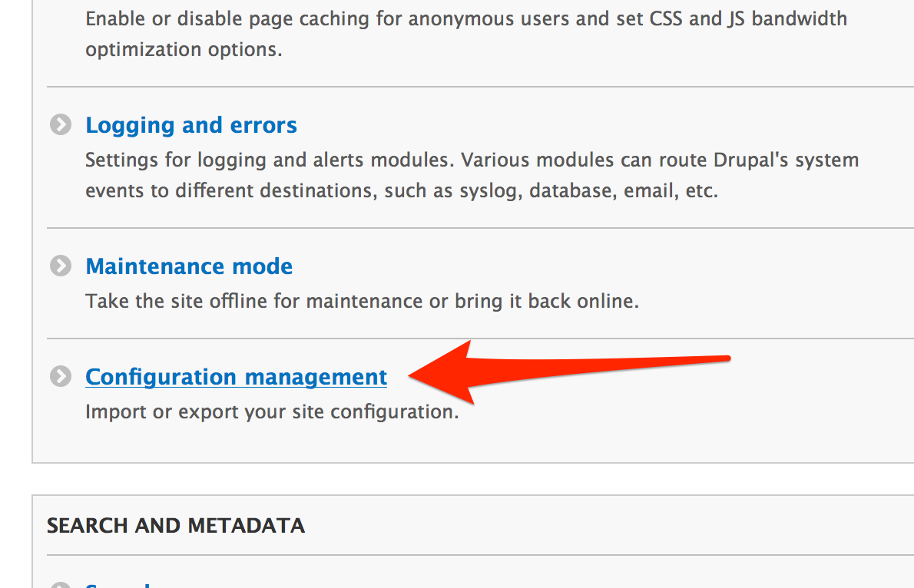Open the Maintenance mode page link
The image size is (914, 588).
click(189, 266)
